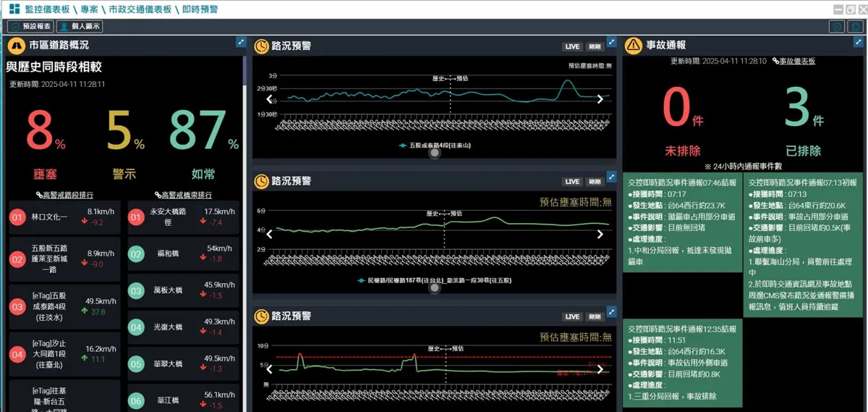Click the dashboard grid icon before 監控儀表板

(14, 9)
